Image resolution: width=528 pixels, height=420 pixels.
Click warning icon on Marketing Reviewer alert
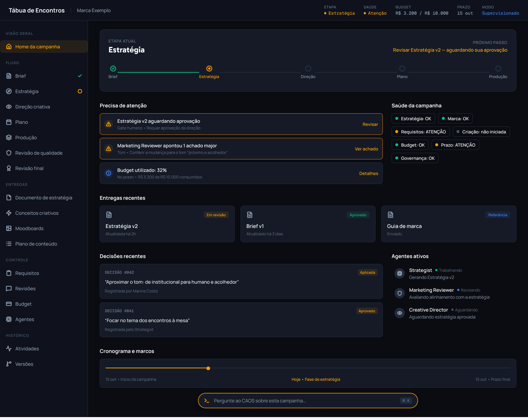tap(109, 149)
